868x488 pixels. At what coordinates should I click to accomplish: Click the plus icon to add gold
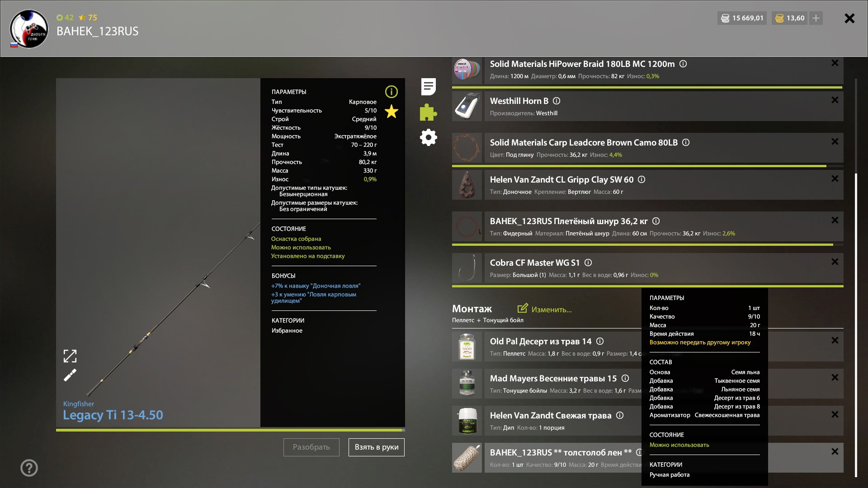point(816,18)
